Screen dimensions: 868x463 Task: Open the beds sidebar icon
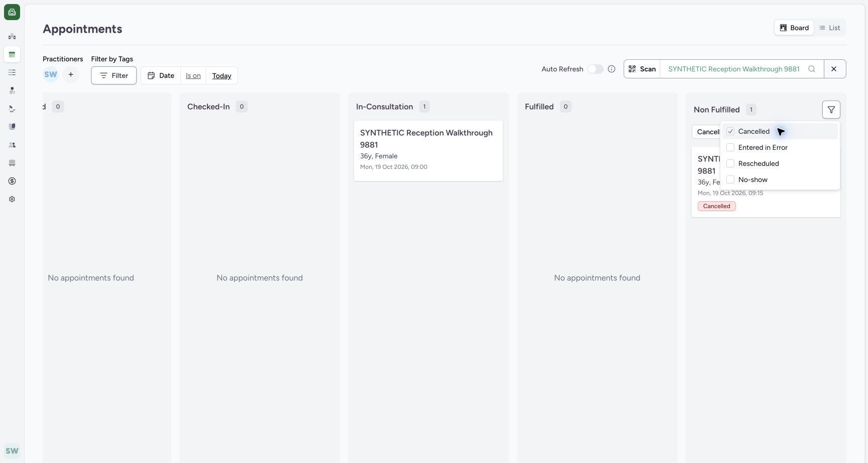(12, 163)
